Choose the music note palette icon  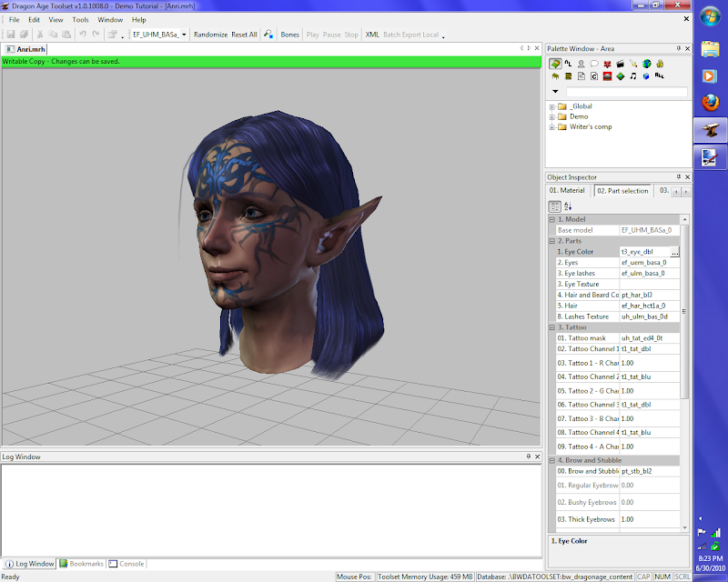[x=632, y=76]
